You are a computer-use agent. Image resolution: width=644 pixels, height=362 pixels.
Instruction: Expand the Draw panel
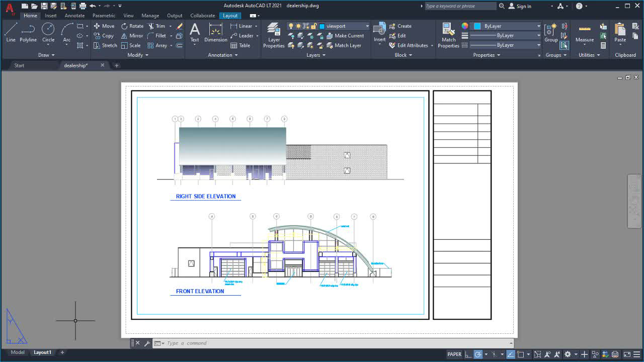(x=46, y=55)
